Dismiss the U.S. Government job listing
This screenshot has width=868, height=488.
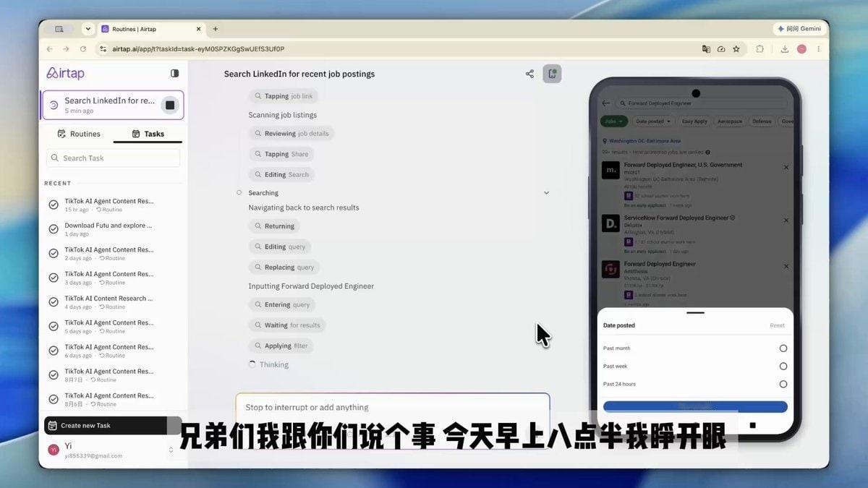(x=786, y=167)
